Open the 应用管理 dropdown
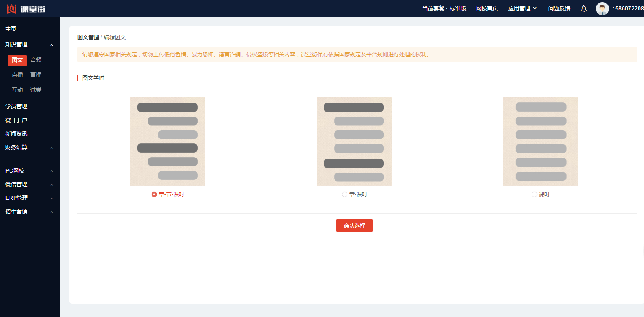This screenshot has width=644, height=317. coord(522,9)
